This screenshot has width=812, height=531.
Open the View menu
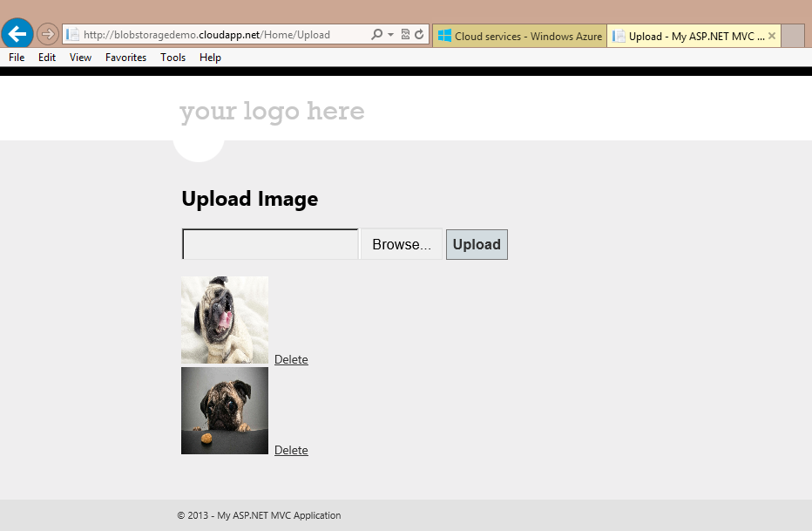[80, 58]
